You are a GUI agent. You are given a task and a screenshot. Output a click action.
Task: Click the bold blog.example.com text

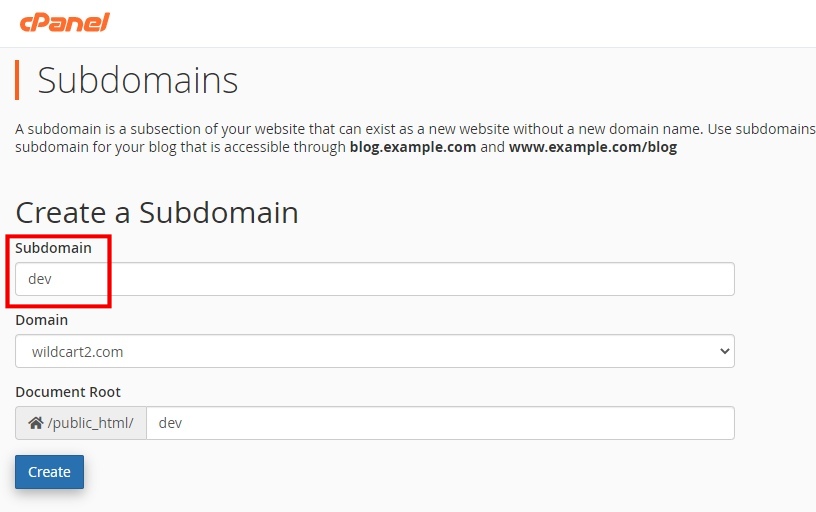pos(412,147)
